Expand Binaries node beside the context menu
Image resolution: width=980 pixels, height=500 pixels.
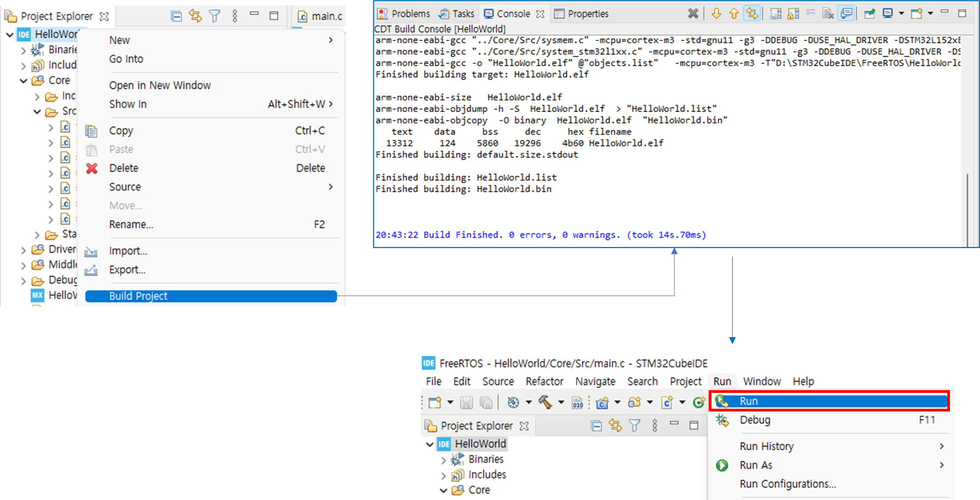click(x=23, y=50)
